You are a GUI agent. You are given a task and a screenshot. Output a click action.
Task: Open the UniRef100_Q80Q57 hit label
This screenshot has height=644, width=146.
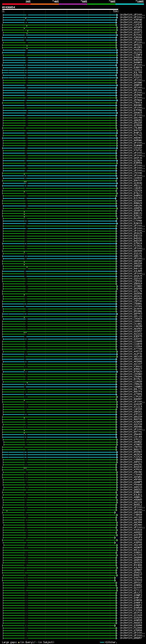(x=131, y=638)
